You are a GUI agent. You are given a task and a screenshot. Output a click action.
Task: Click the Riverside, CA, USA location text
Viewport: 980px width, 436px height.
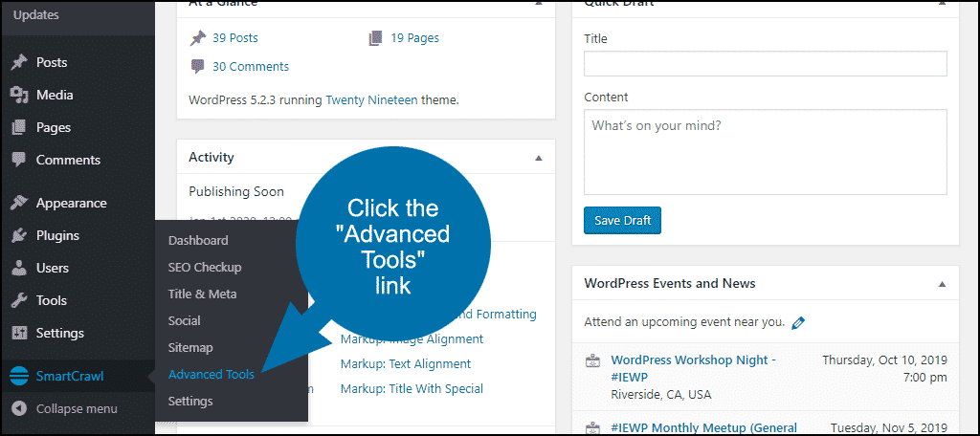[x=660, y=395]
